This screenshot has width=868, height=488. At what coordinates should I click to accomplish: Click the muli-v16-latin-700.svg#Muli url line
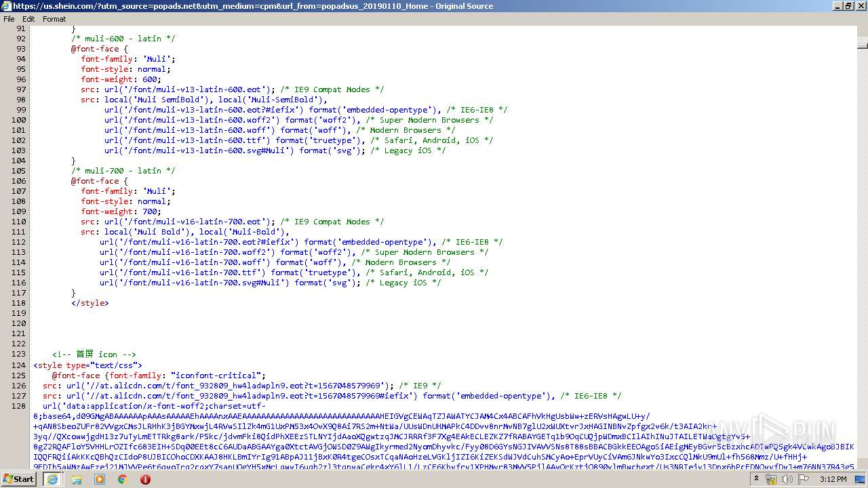270,283
